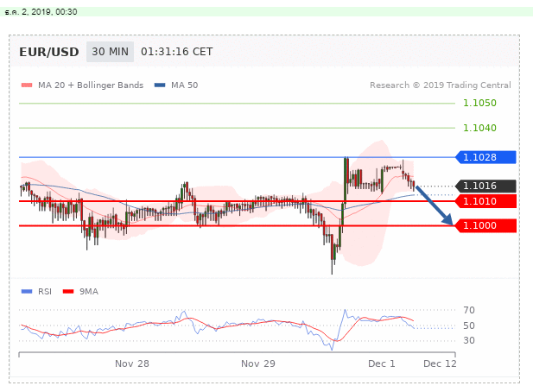Click the blue MA 50 legend swatch

click(160, 85)
